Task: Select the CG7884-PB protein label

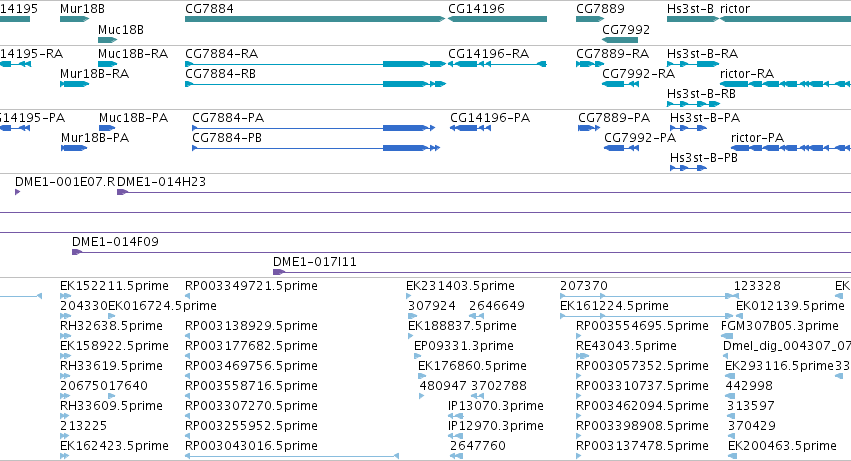Action: click(227, 138)
